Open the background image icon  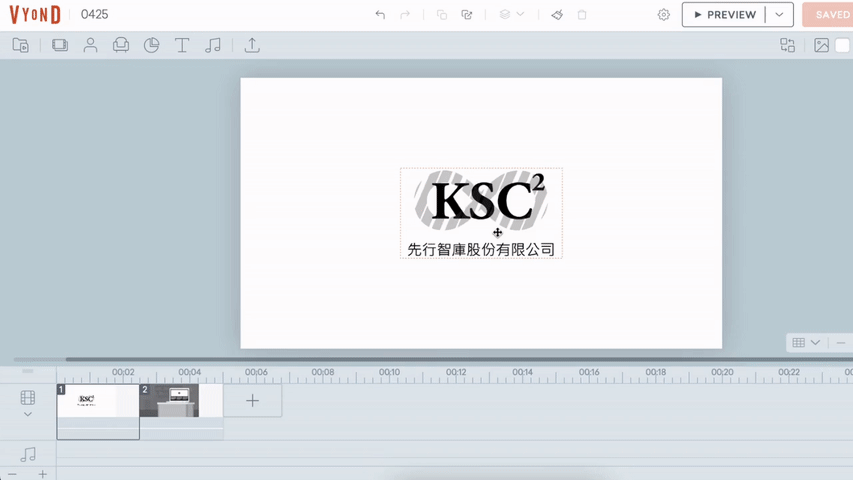point(821,45)
